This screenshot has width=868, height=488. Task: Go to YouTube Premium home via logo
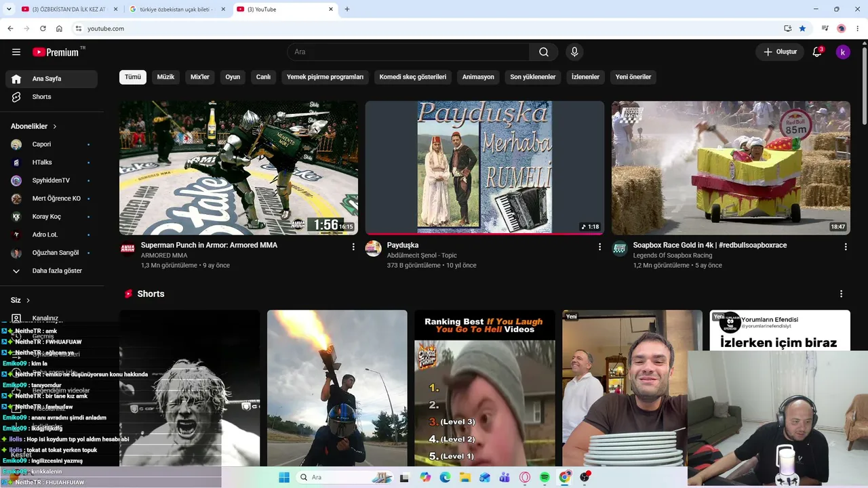[x=56, y=52]
